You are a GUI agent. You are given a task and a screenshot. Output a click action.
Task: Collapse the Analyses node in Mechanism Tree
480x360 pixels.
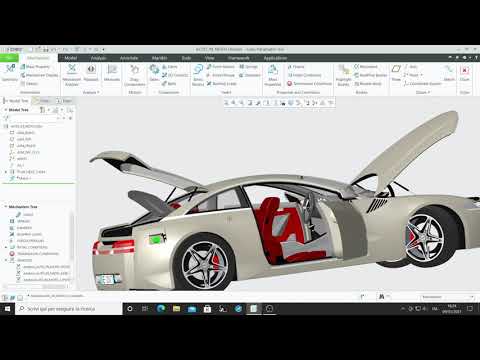point(6,260)
